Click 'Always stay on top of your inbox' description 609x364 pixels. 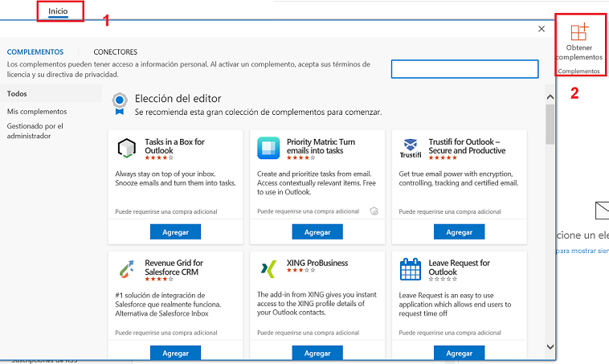click(x=176, y=178)
